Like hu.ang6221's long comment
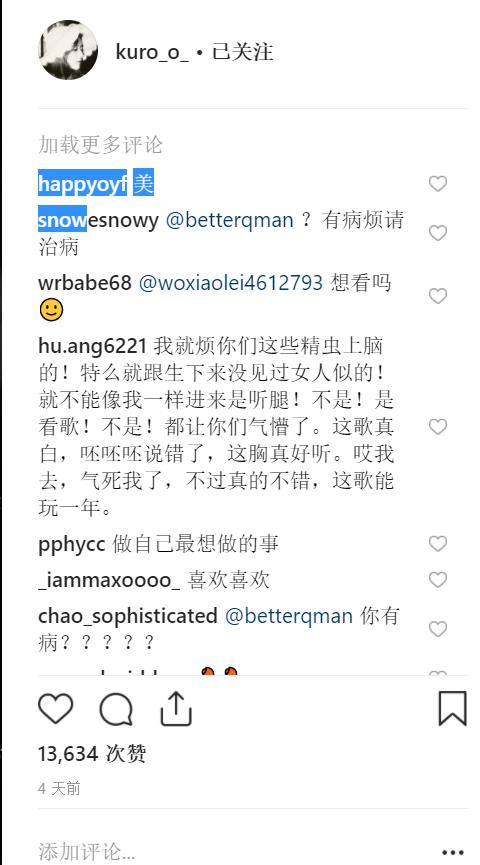The image size is (480, 865). 438,426
